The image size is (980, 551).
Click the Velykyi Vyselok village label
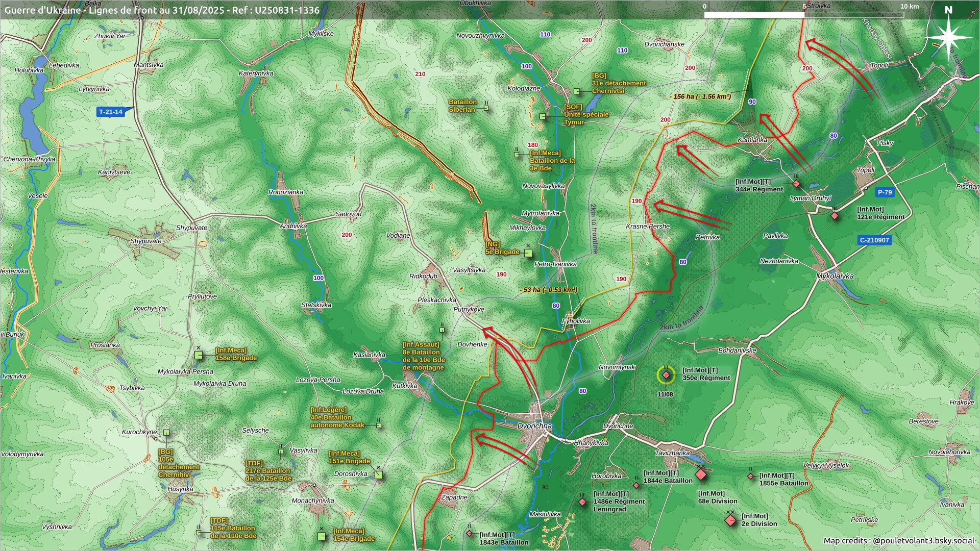(826, 466)
